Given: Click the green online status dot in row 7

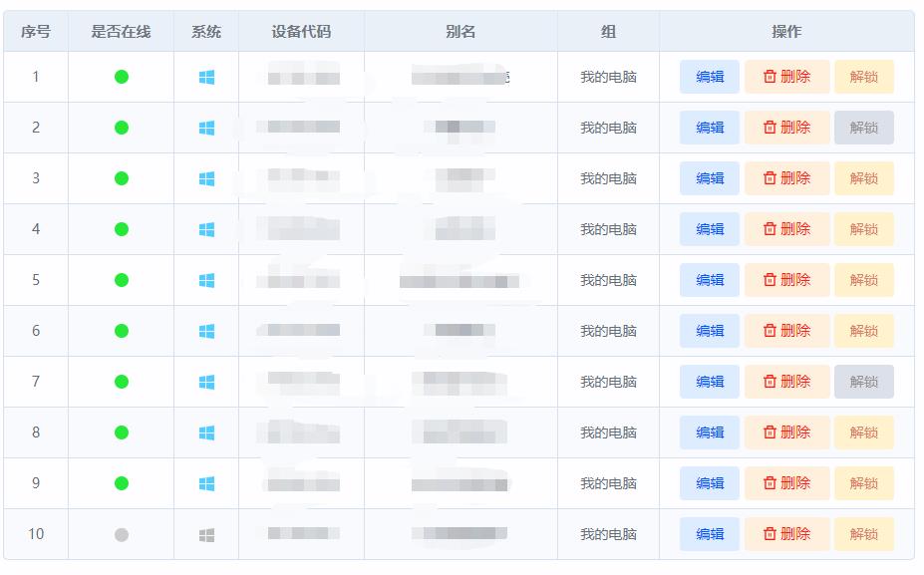Looking at the screenshot, I should tap(122, 383).
